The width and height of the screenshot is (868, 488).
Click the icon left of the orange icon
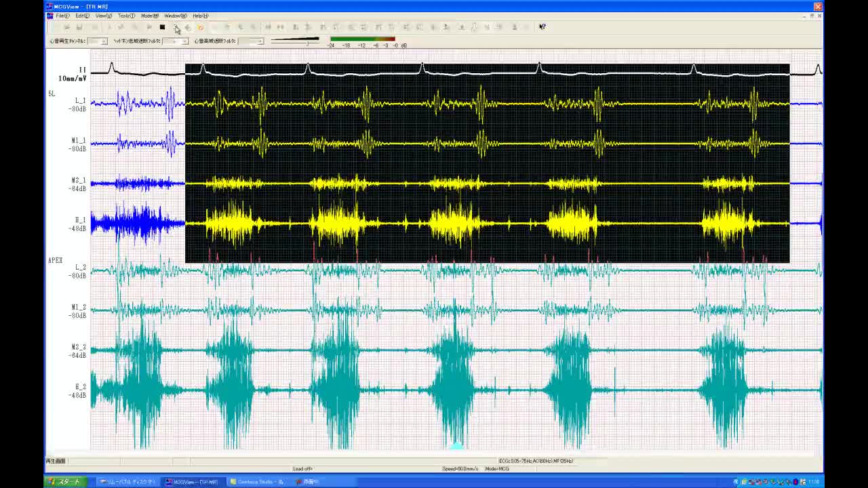click(188, 27)
